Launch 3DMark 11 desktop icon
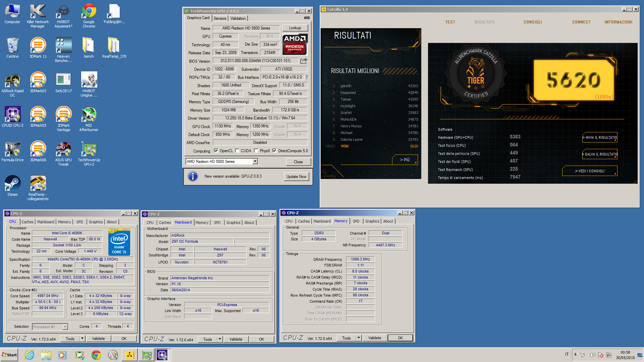 pos(38,48)
